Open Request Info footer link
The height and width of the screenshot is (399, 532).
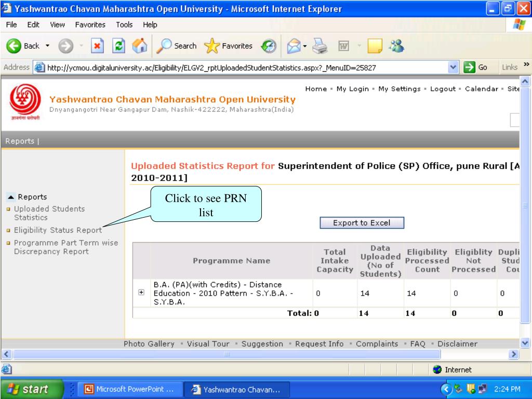click(x=319, y=344)
